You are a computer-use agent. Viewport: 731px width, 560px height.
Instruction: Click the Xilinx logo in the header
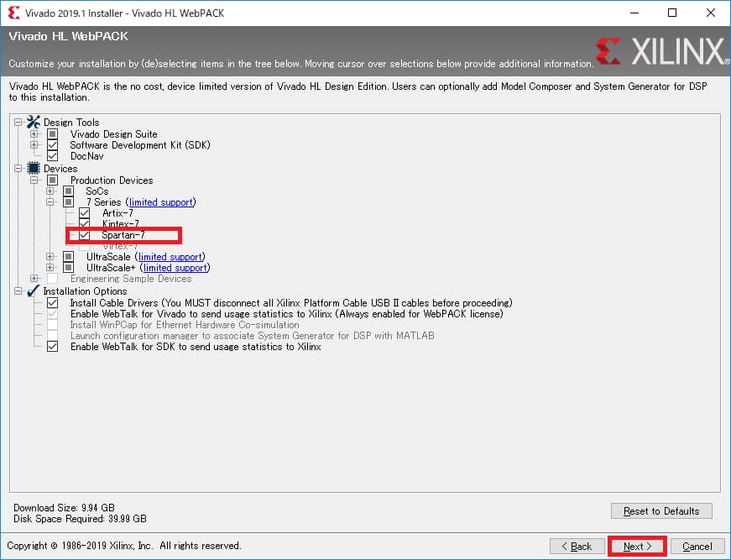tap(661, 51)
